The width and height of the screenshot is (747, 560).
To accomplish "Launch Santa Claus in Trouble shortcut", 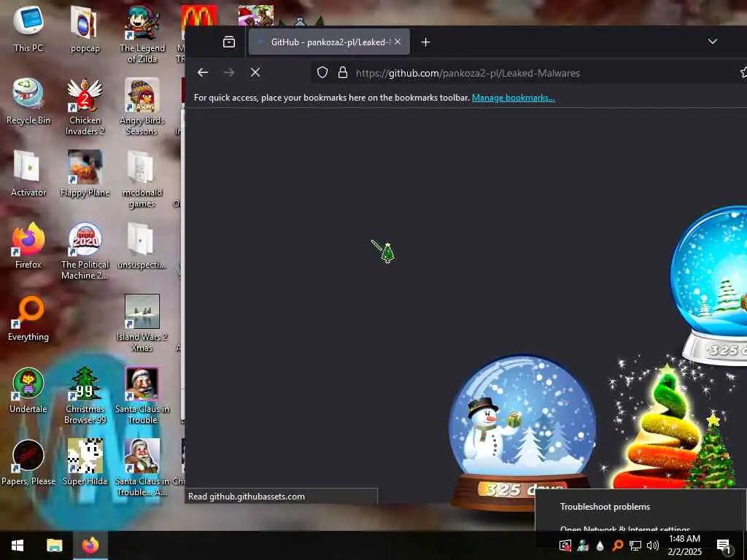I will (x=142, y=396).
